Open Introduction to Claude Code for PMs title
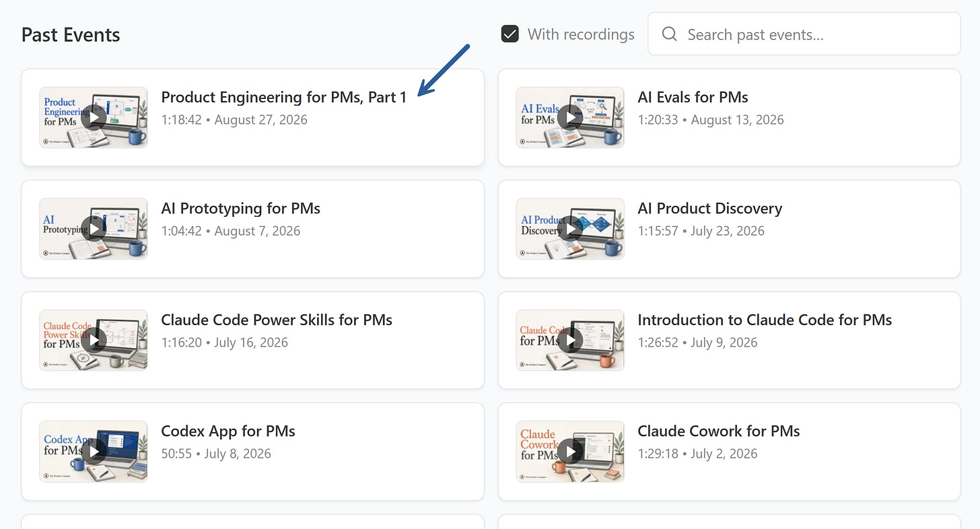 (765, 320)
